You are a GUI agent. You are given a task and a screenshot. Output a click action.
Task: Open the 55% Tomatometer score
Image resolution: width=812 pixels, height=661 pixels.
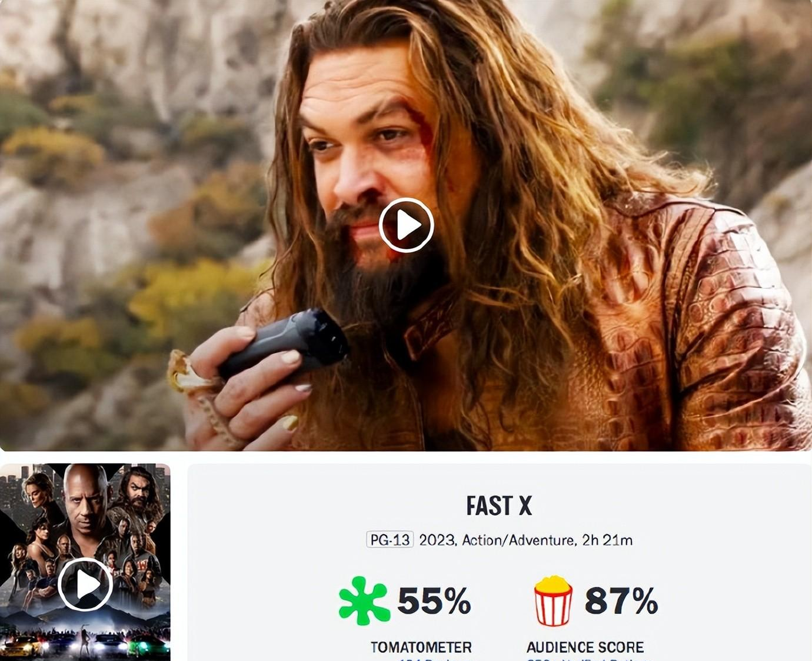point(434,601)
